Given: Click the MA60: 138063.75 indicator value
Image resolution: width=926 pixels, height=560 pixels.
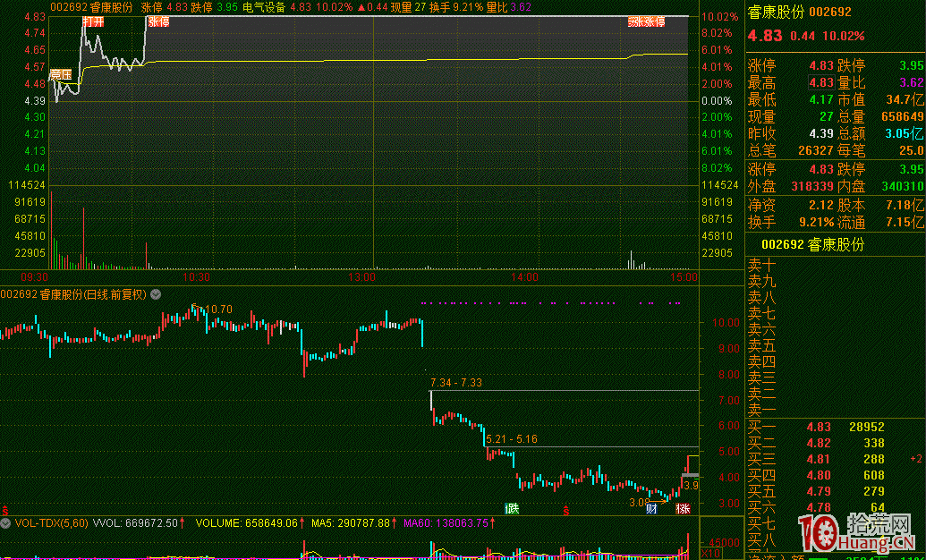Looking at the screenshot, I should (x=447, y=522).
